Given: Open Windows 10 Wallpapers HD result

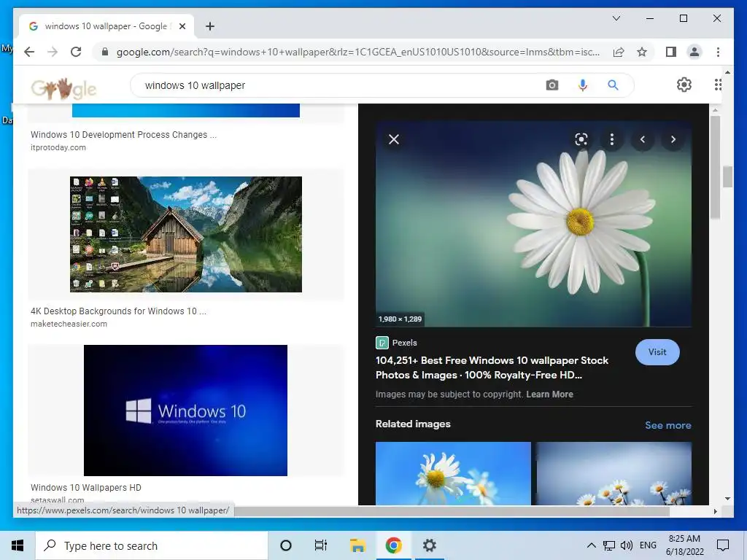Looking at the screenshot, I should coord(86,488).
